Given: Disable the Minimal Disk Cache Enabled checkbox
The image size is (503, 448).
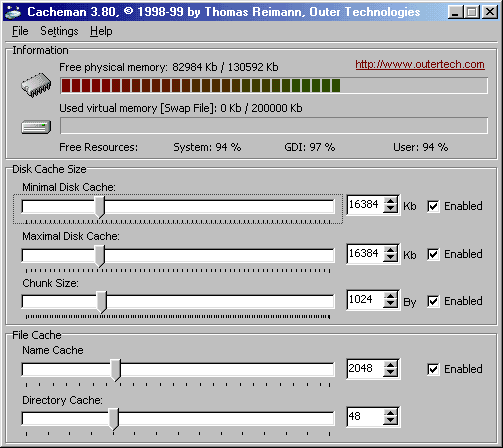Looking at the screenshot, I should click(x=433, y=206).
